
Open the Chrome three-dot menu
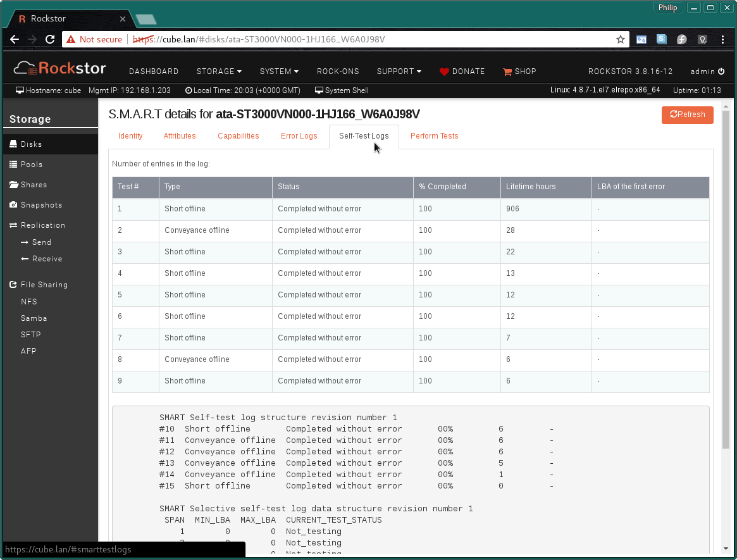click(722, 39)
